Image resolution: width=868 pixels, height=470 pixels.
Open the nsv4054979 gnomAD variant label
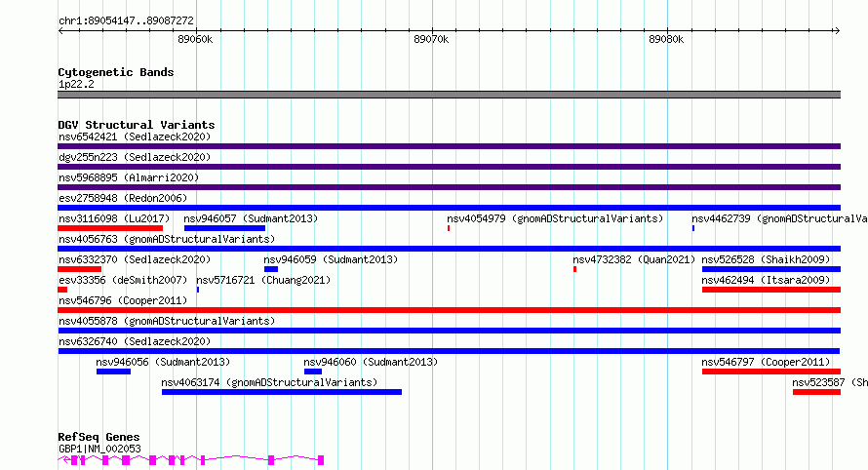[555, 218]
